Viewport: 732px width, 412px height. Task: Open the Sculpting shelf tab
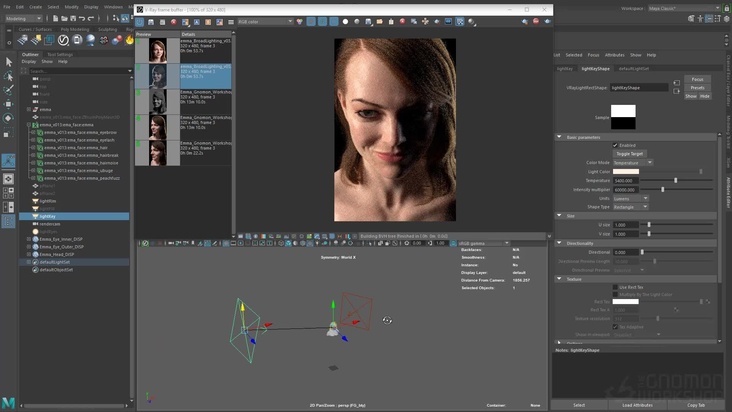(107, 29)
